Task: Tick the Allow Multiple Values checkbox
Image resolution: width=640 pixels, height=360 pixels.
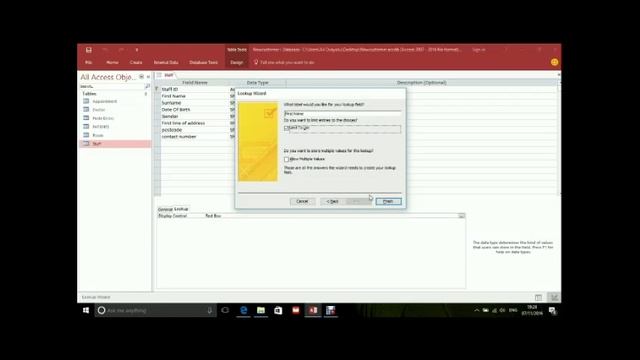Action: click(287, 159)
